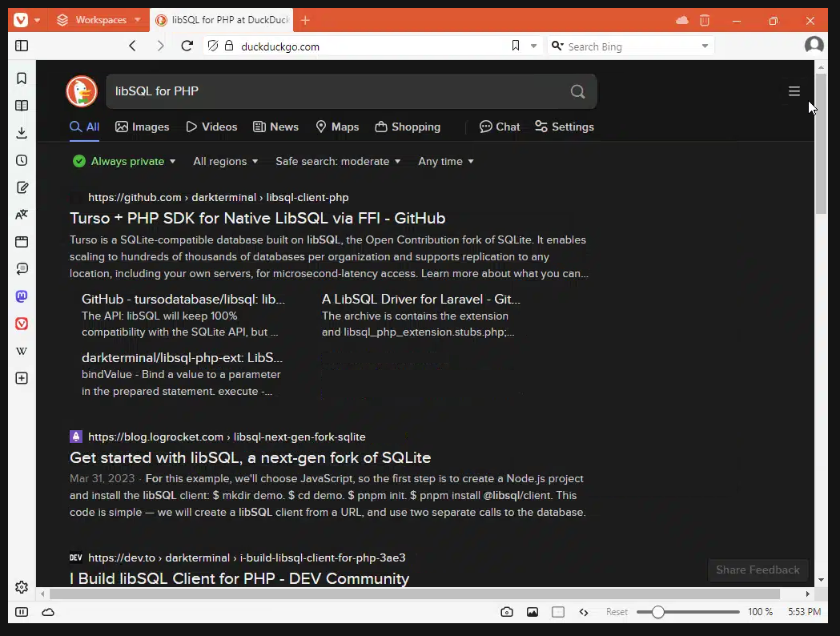The width and height of the screenshot is (840, 636).
Task: Reset page zoom using the zoom slider
Action: pos(616,611)
